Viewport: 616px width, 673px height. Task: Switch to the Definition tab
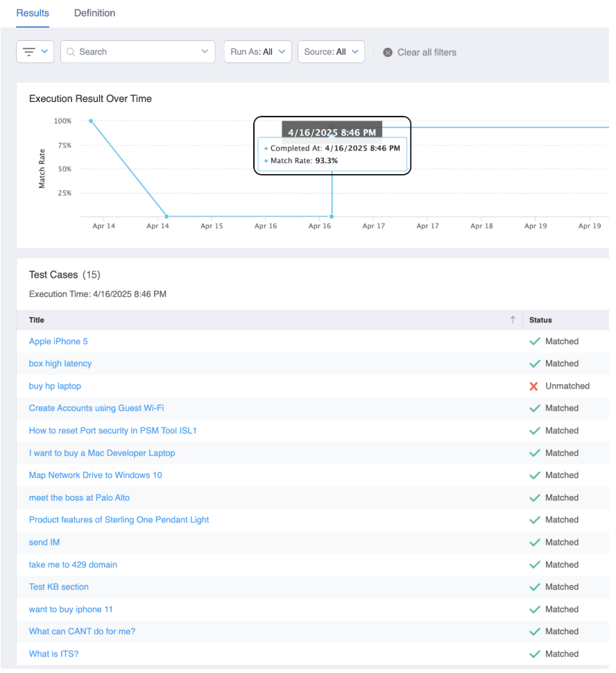94,13
